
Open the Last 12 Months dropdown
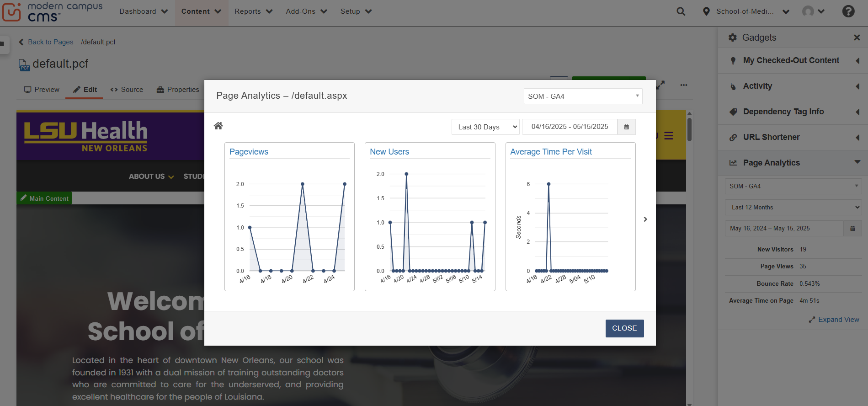793,208
